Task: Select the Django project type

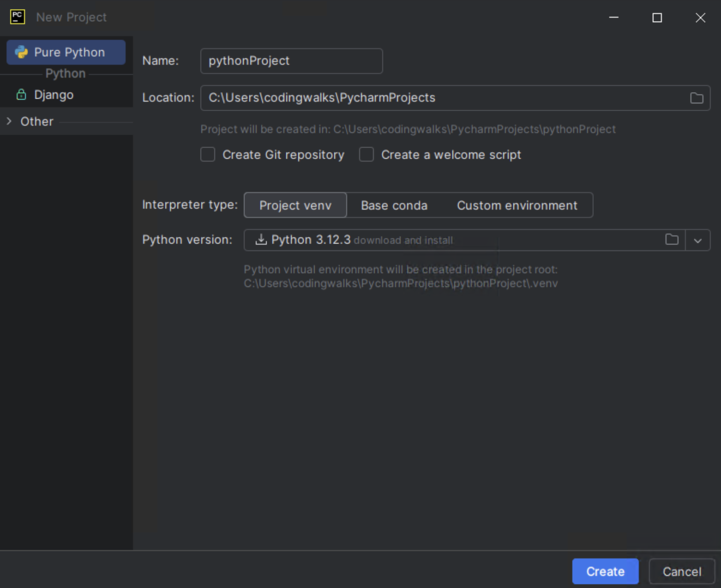Action: (x=54, y=95)
